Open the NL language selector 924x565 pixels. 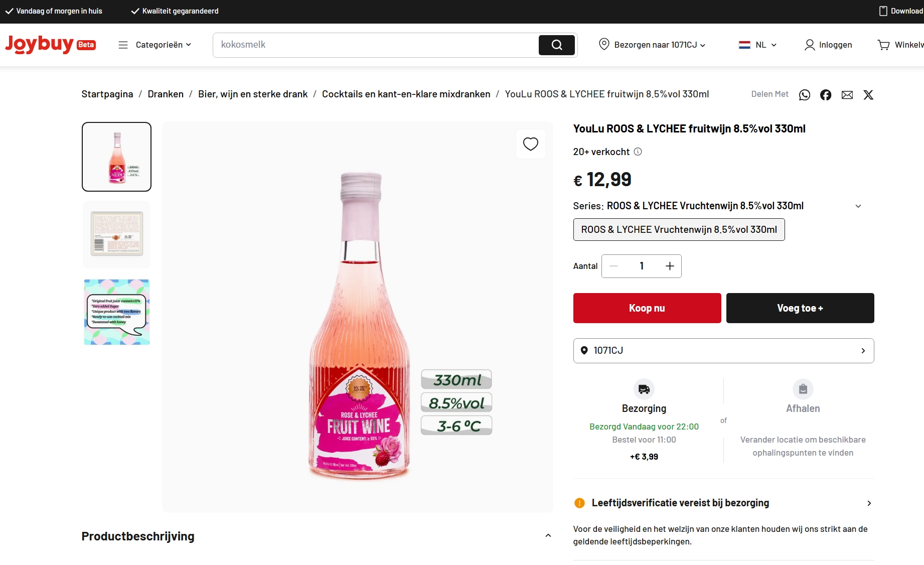tap(758, 45)
